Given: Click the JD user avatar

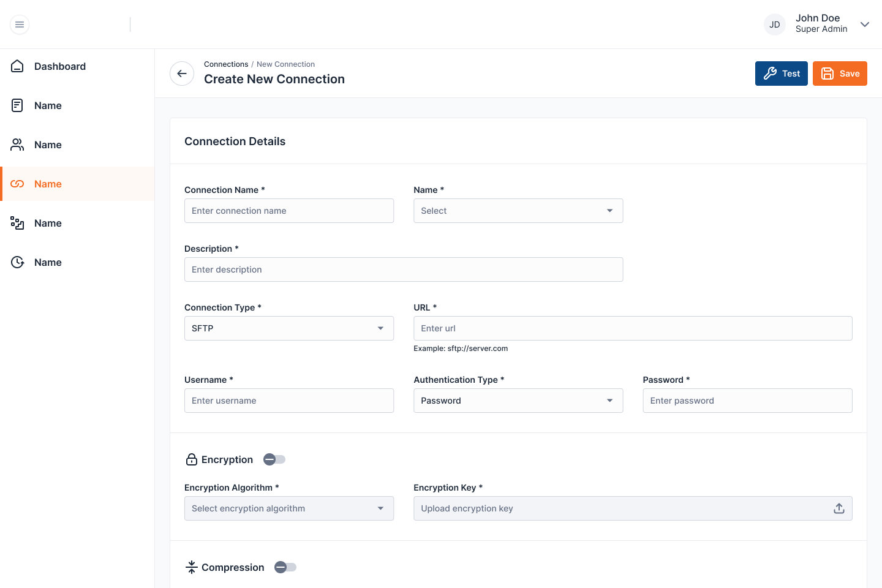Looking at the screenshot, I should 775,24.
